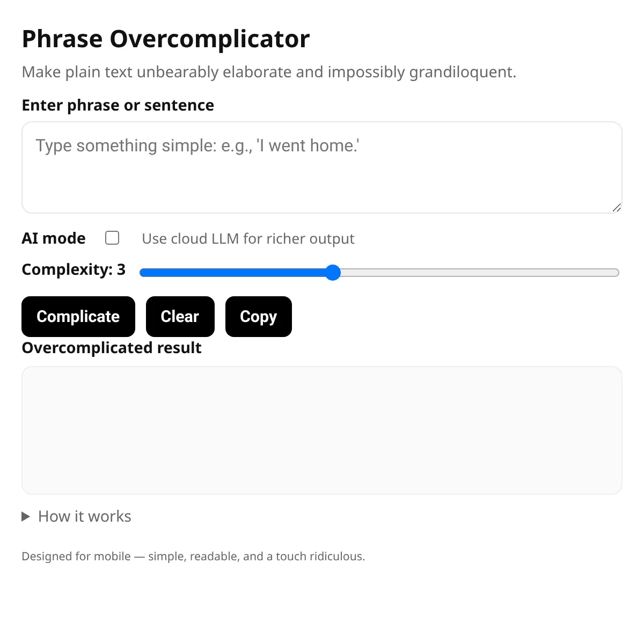Copy the overcomplicated result
644x644 pixels.
click(x=259, y=317)
